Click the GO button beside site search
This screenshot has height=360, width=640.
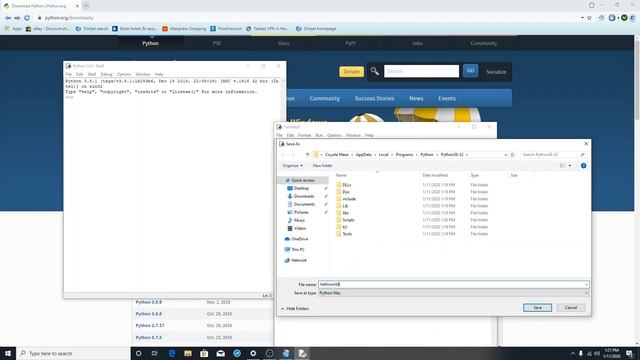point(471,71)
